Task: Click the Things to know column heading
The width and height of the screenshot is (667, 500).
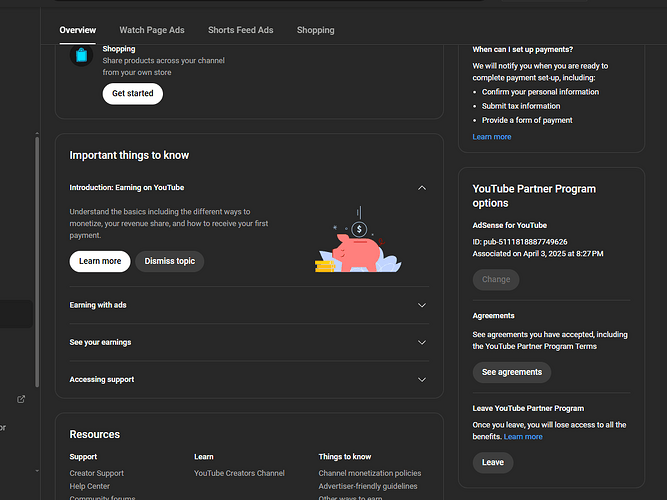Action: pos(345,457)
